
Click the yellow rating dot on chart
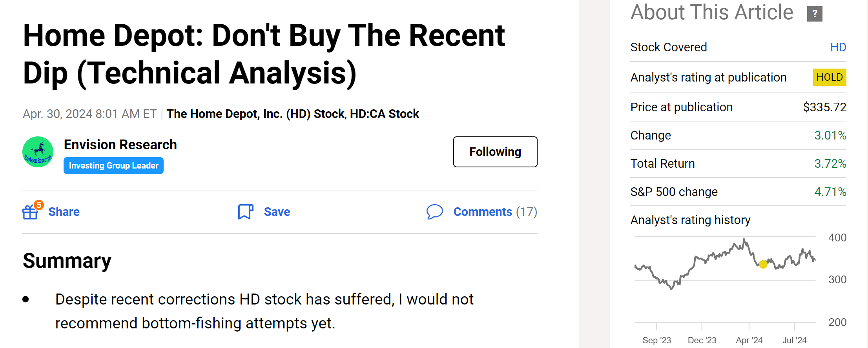pyautogui.click(x=763, y=265)
